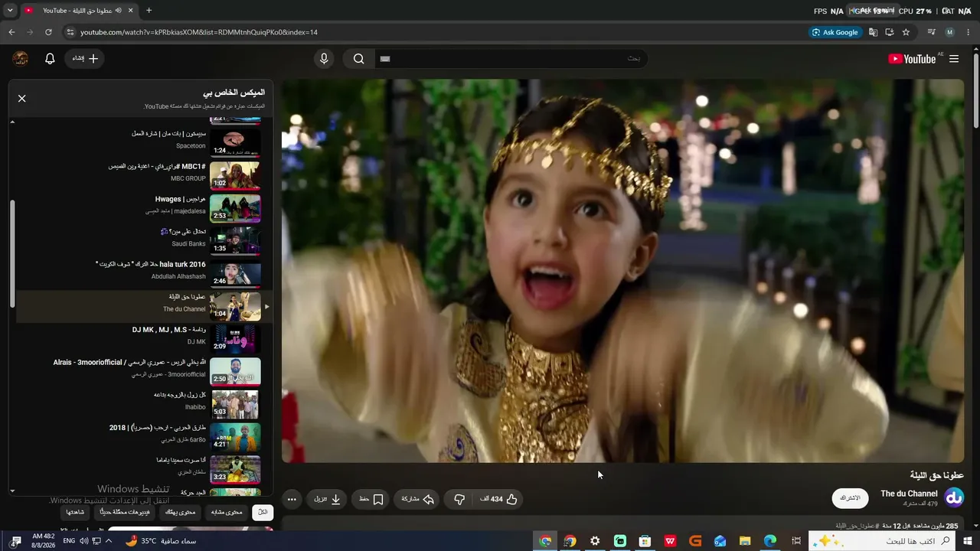
Task: Play the Ihabibo playlist video thumbnail
Action: [x=235, y=404]
